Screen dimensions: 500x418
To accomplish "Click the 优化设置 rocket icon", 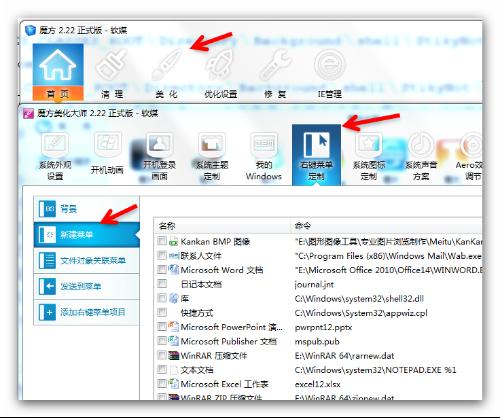I will [x=220, y=65].
